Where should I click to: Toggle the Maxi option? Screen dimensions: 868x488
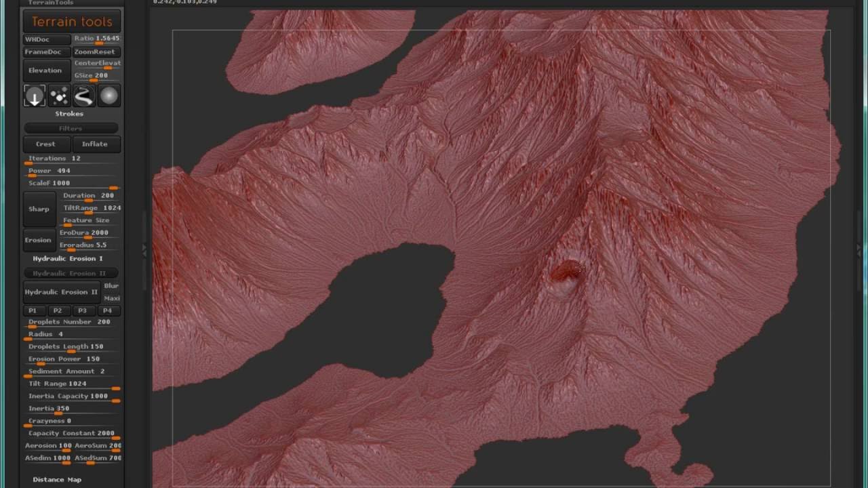pyautogui.click(x=112, y=298)
